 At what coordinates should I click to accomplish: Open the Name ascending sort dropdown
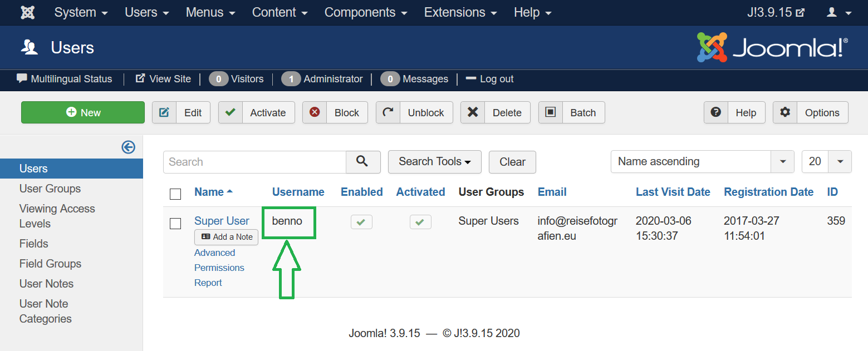click(x=702, y=162)
